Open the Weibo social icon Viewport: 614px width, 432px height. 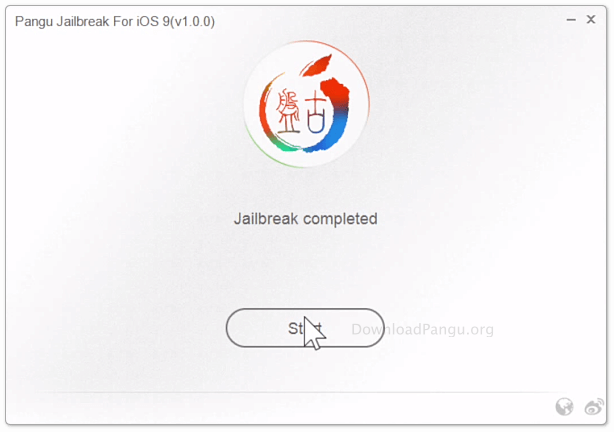(x=594, y=407)
